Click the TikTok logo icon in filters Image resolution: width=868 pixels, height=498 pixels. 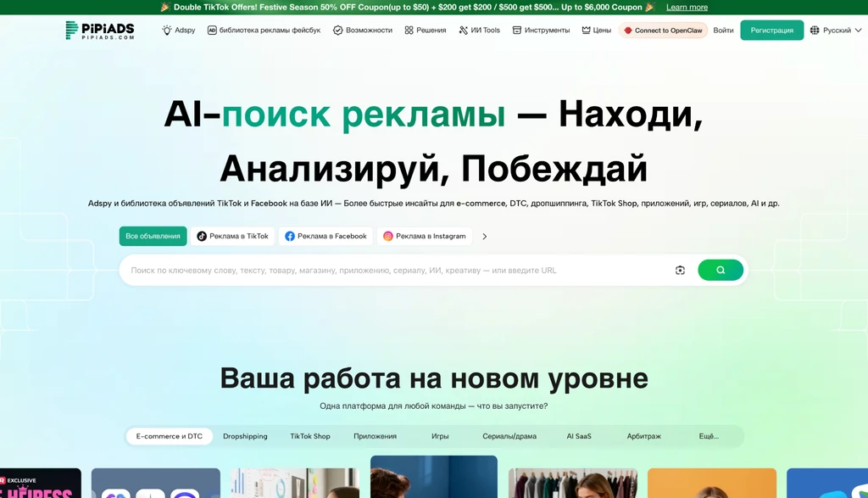202,236
